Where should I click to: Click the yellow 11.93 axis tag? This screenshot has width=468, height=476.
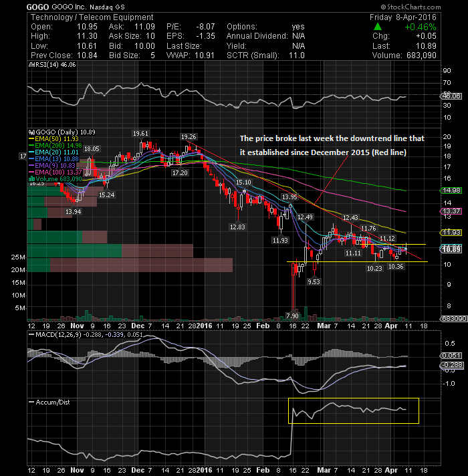[x=451, y=233]
